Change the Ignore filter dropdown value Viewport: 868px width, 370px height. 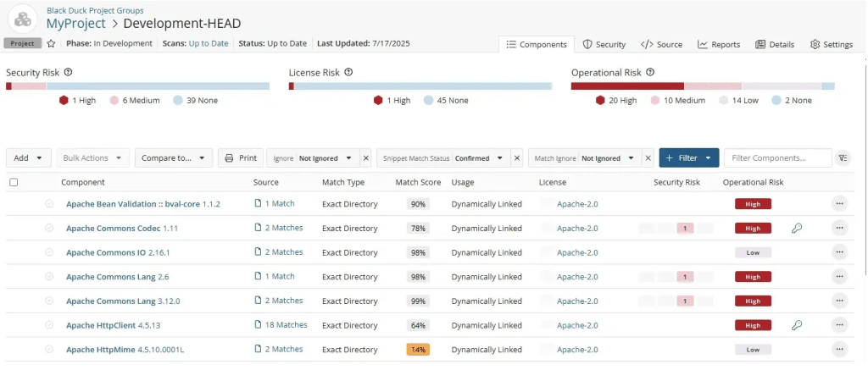325,158
